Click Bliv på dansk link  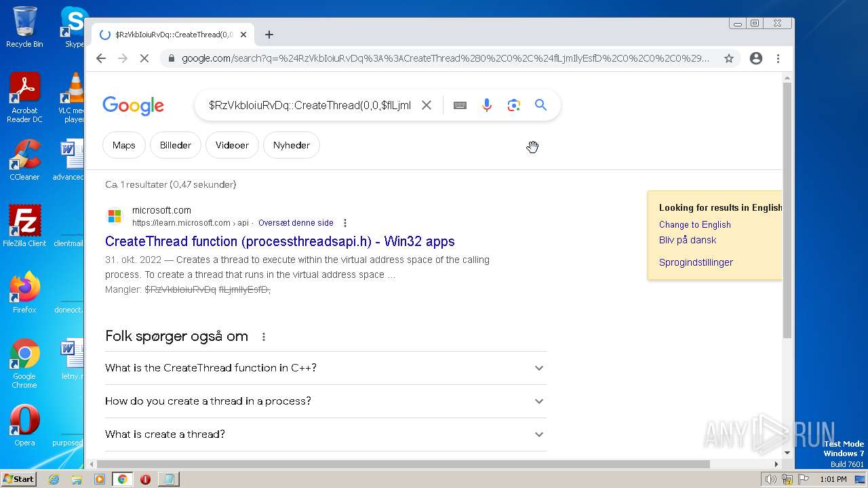pyautogui.click(x=688, y=240)
